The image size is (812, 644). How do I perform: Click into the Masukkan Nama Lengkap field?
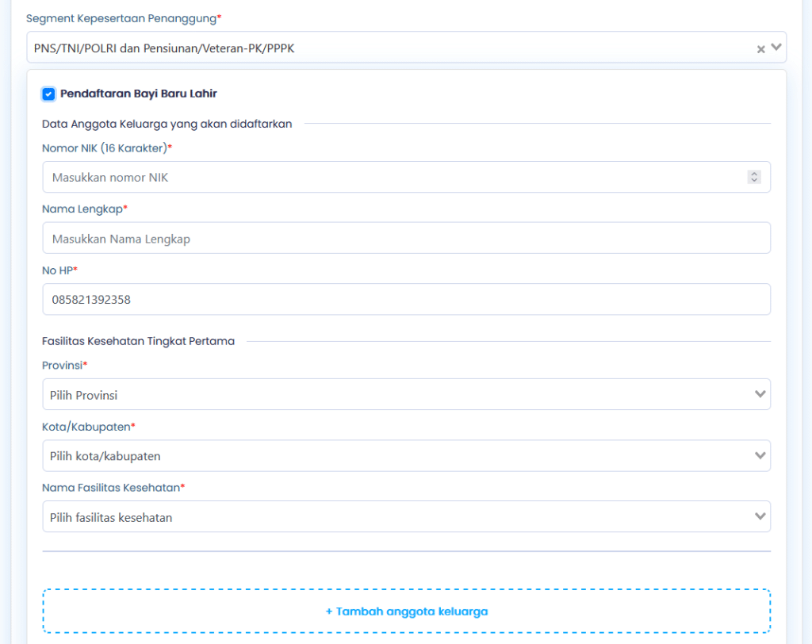(x=406, y=239)
